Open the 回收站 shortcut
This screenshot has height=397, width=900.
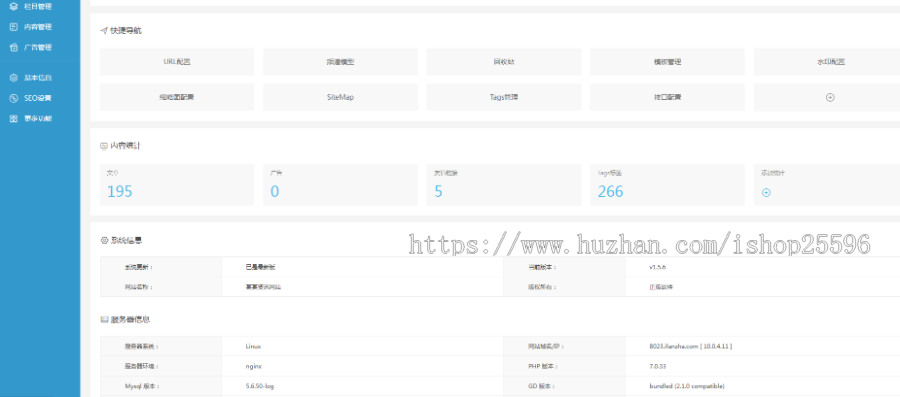tap(504, 62)
